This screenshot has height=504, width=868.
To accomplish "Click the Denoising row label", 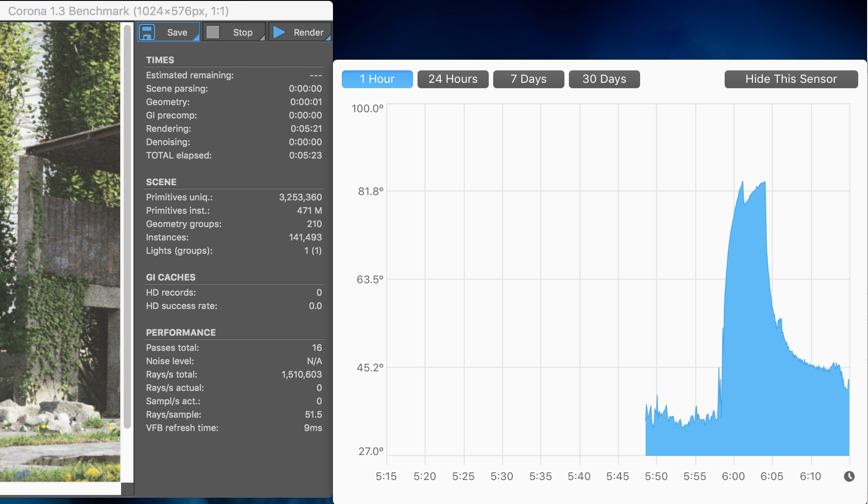I will (x=168, y=142).
